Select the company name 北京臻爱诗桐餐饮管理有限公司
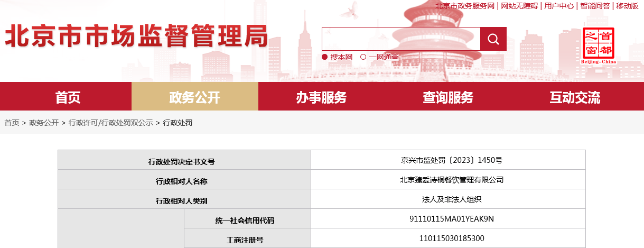Screen dimensions: 644x248 tap(452, 180)
